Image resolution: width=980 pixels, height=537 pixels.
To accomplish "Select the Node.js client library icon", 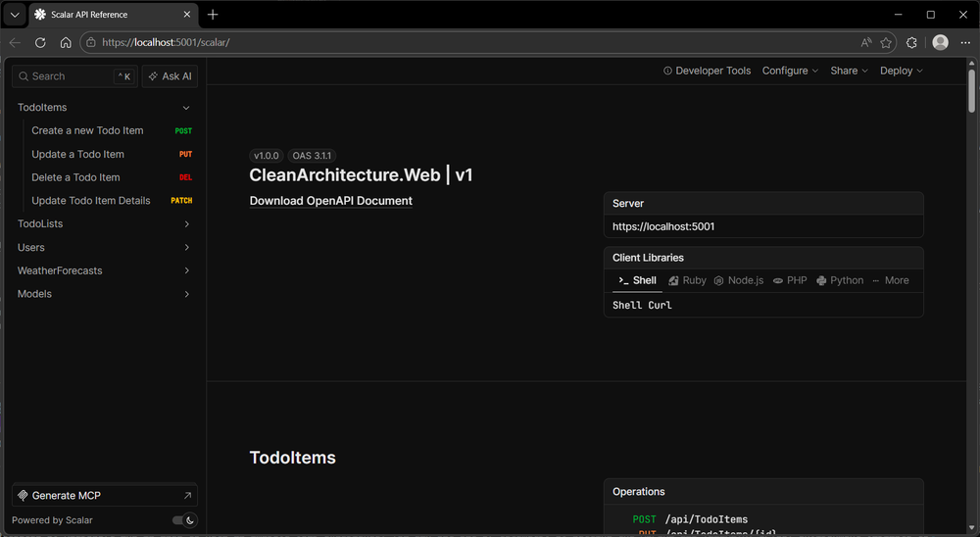I will pyautogui.click(x=718, y=280).
